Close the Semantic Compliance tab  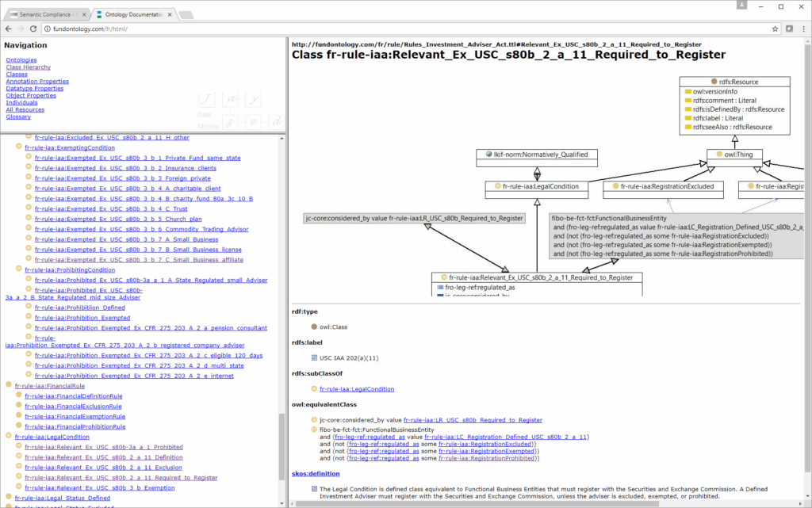(84, 14)
